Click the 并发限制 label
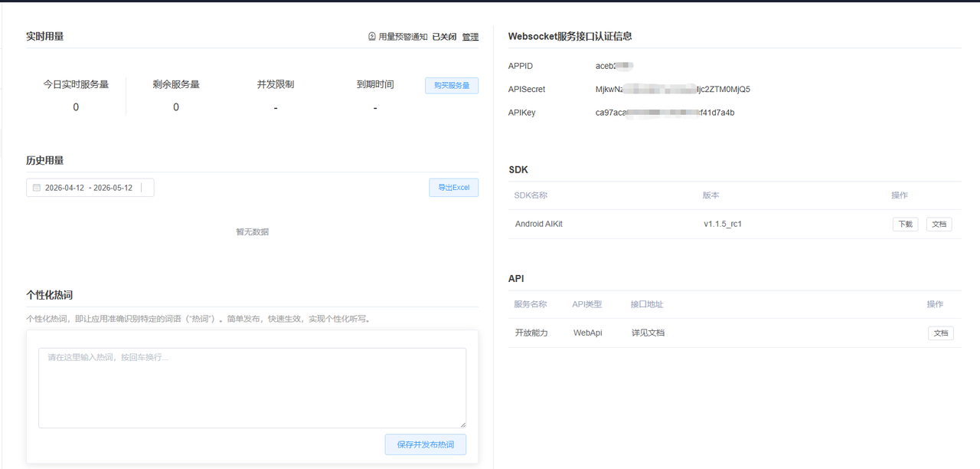This screenshot has width=980, height=469. (276, 84)
